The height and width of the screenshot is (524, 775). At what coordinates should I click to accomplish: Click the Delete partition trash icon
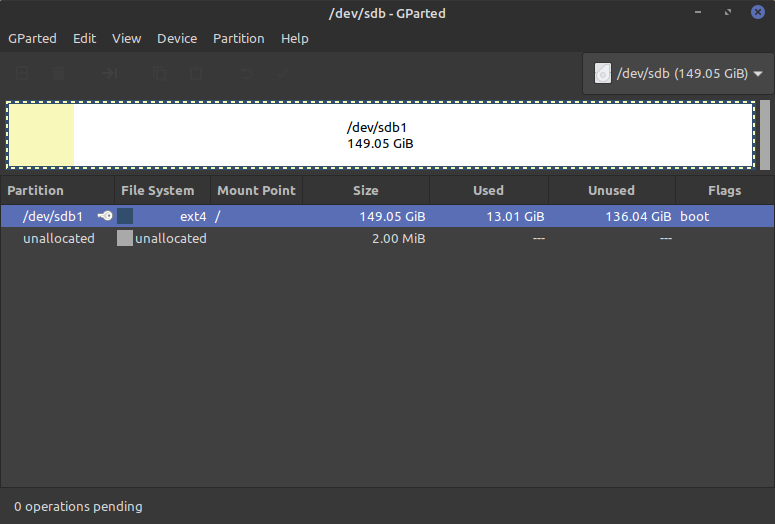(x=58, y=74)
